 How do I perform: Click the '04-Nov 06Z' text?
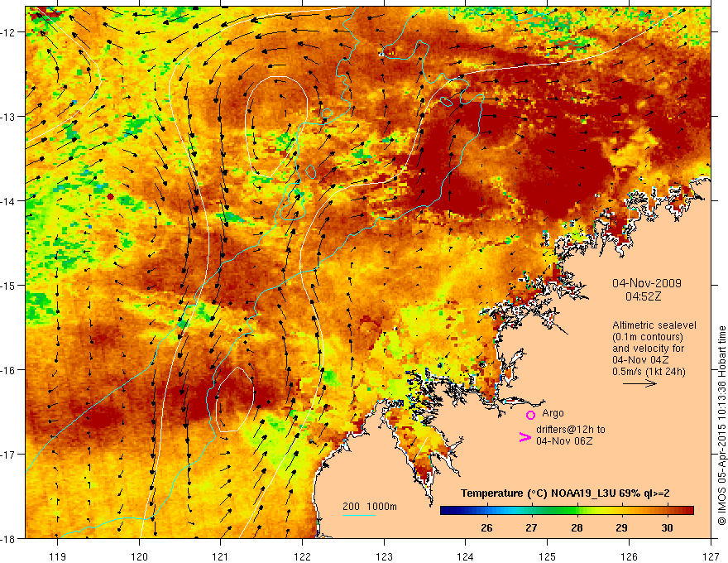pyautogui.click(x=564, y=441)
